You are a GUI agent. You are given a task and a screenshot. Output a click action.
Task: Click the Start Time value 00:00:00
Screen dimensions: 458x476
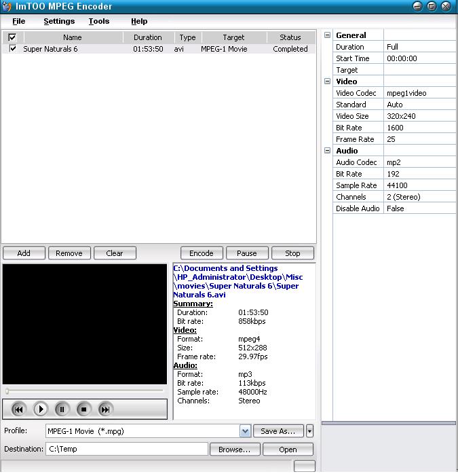[x=420, y=58]
